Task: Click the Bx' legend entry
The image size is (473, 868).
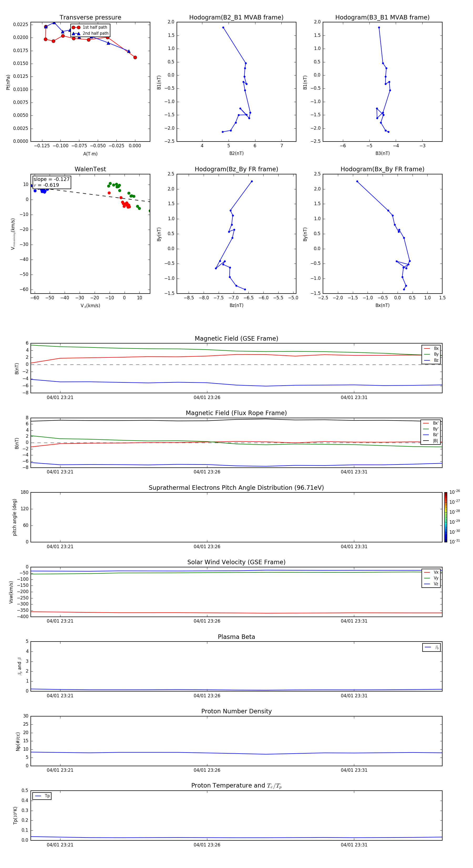Action: click(x=431, y=423)
